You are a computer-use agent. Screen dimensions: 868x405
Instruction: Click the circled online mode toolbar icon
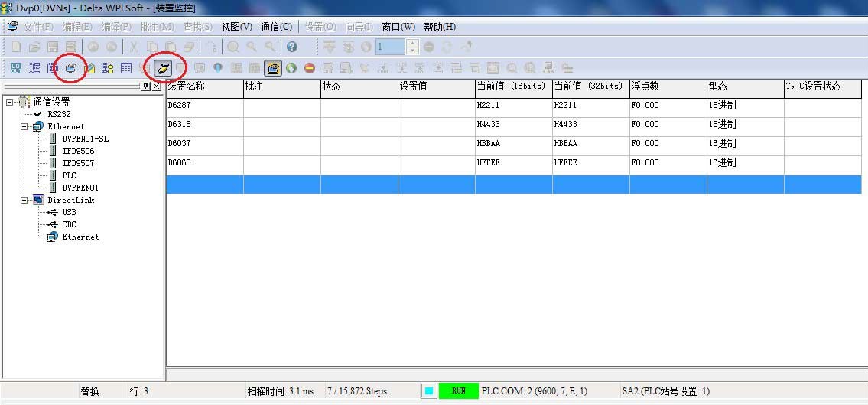tap(164, 68)
